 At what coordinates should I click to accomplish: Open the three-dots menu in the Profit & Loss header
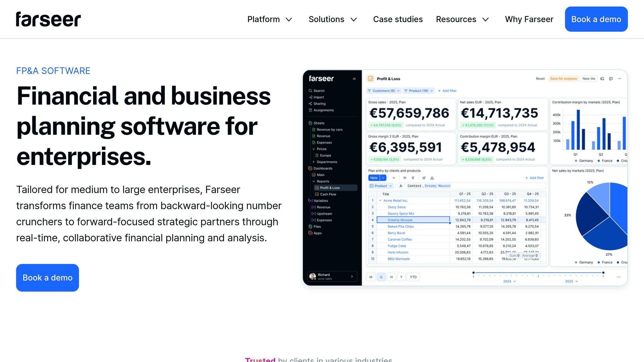pyautogui.click(x=619, y=79)
